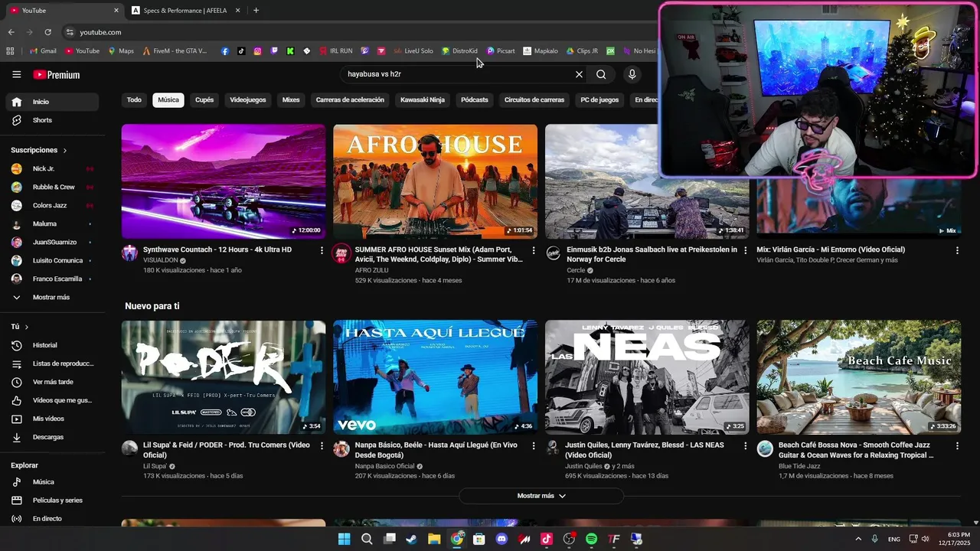The height and width of the screenshot is (551, 980).
Task: Open Ver más tarde in sidebar
Action: 52,382
